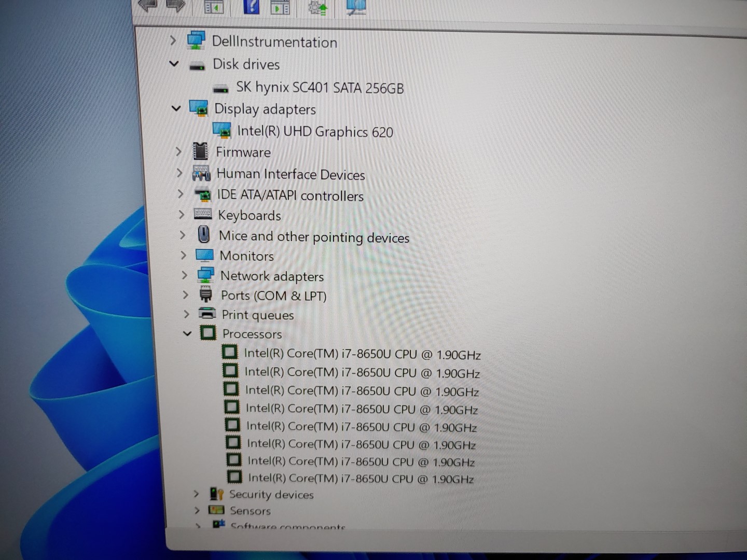The height and width of the screenshot is (560, 747).
Task: Click the SK hynix drive device icon
Action: point(221,89)
